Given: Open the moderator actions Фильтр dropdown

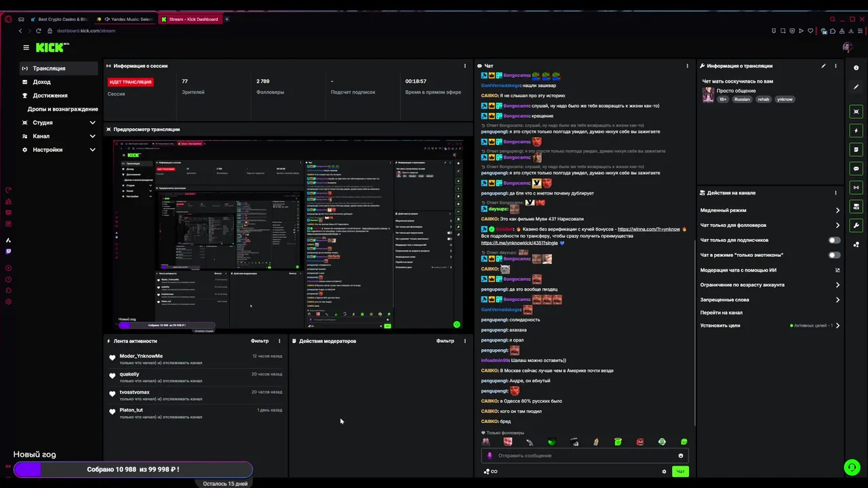Looking at the screenshot, I should [446, 341].
